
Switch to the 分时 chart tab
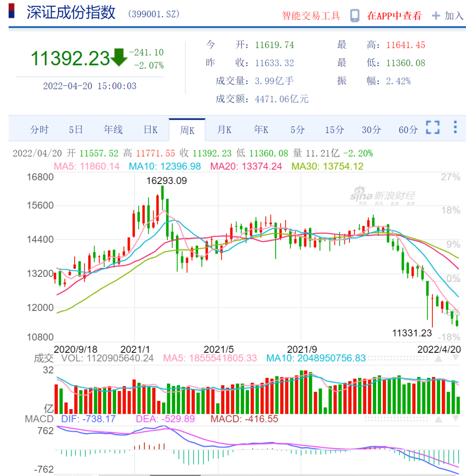coord(39,130)
